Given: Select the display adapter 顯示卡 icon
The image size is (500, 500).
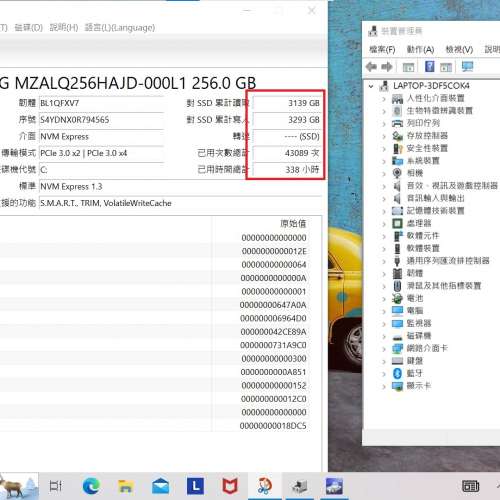Looking at the screenshot, I should pos(397,386).
